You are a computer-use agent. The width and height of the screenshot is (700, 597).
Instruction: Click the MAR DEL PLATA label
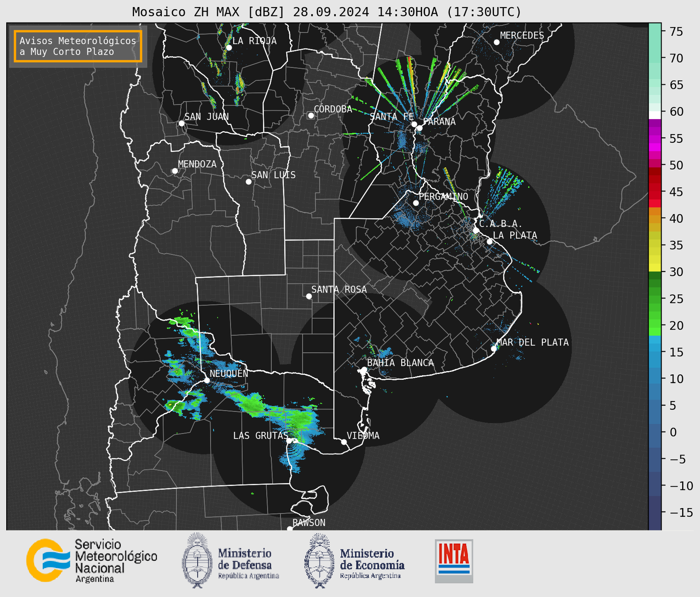[x=533, y=343]
